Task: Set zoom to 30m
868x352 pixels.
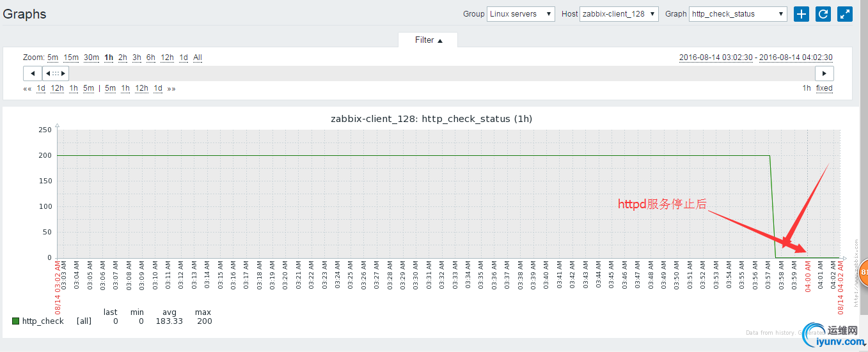Action: coord(91,57)
